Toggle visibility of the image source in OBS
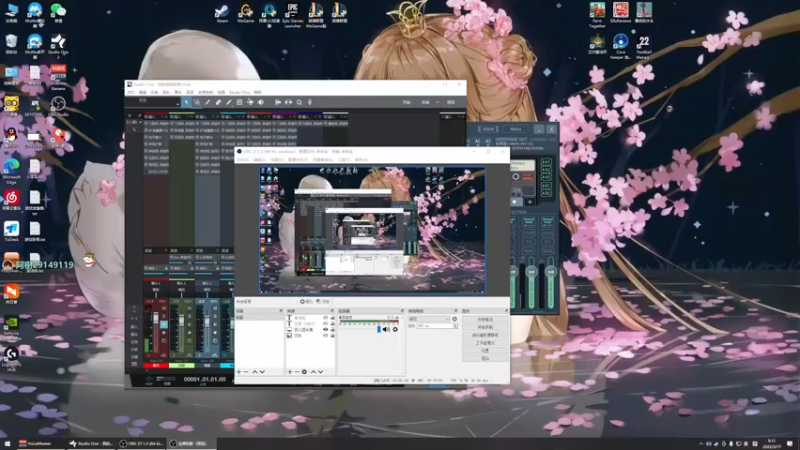Screen dimensions: 800x450 pos(326,336)
